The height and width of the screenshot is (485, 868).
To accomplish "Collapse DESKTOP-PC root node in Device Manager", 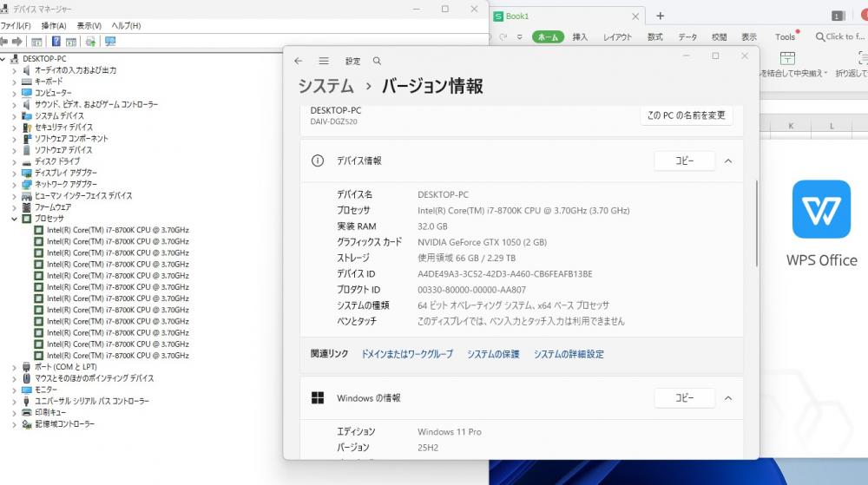I will point(3,59).
